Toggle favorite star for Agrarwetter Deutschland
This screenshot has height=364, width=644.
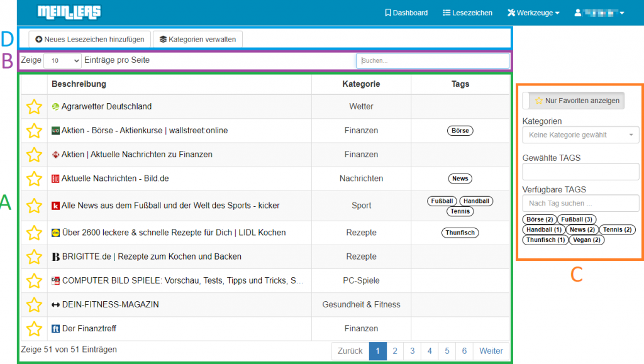(x=34, y=107)
